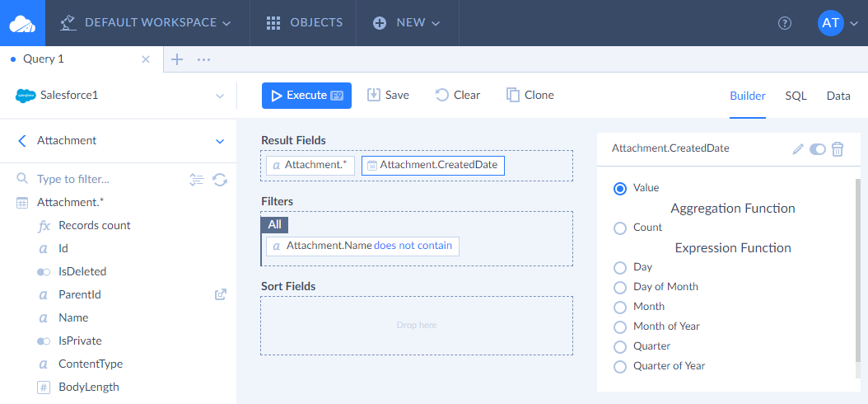868x404 pixels.
Task: Select the ContentType field
Action: [91, 364]
